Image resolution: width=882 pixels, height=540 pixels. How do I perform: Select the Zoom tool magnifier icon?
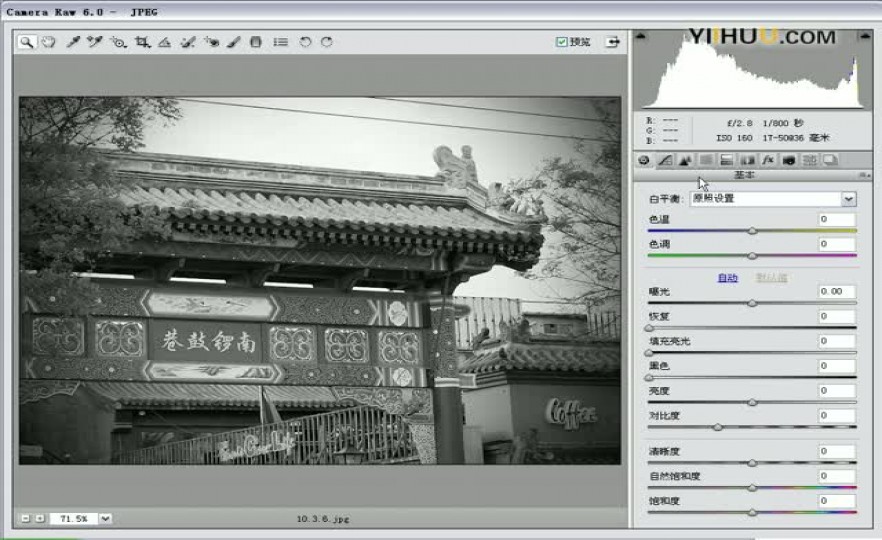(26, 42)
